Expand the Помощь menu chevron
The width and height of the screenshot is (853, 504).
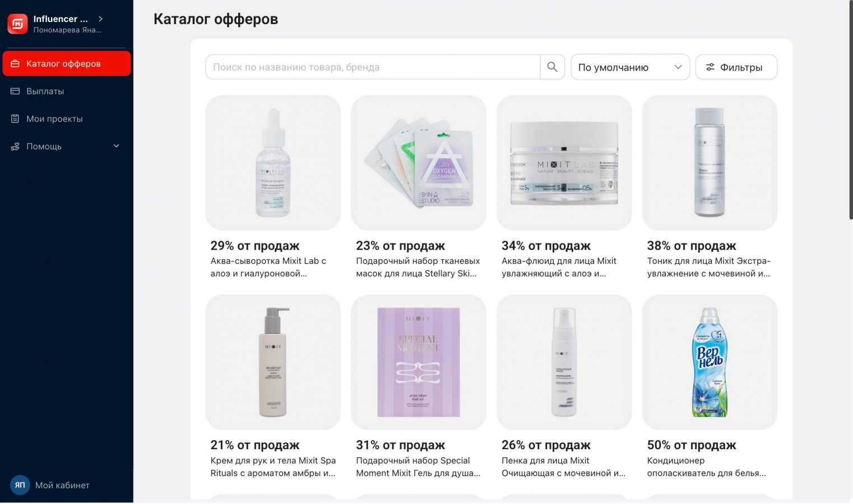pyautogui.click(x=117, y=146)
